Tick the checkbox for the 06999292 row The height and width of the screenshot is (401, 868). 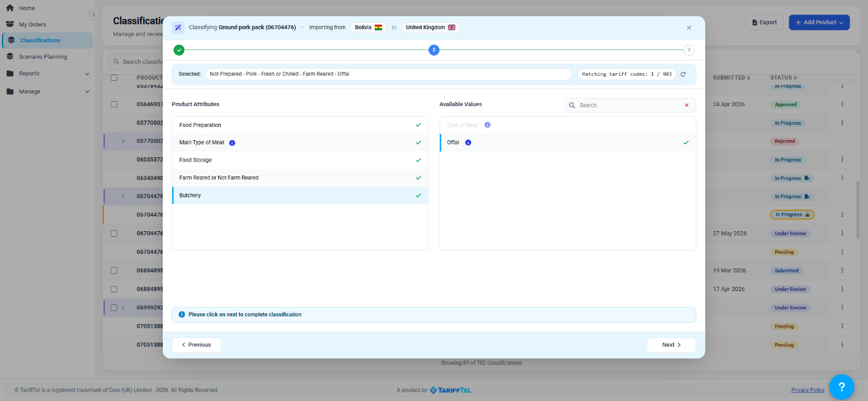click(x=114, y=308)
